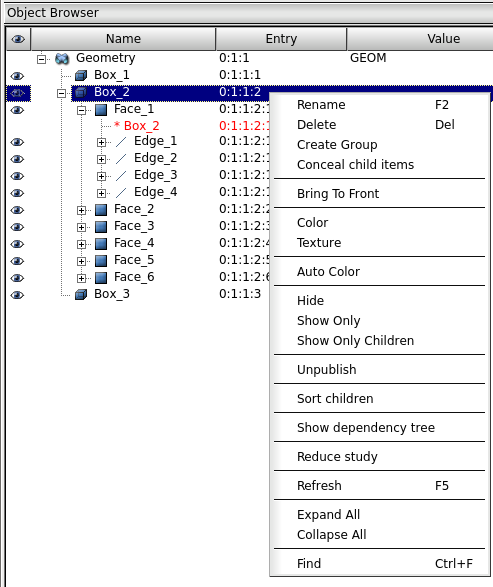This screenshot has height=587, width=493.
Task: Toggle visibility eye for Box_1
Action: [17, 76]
